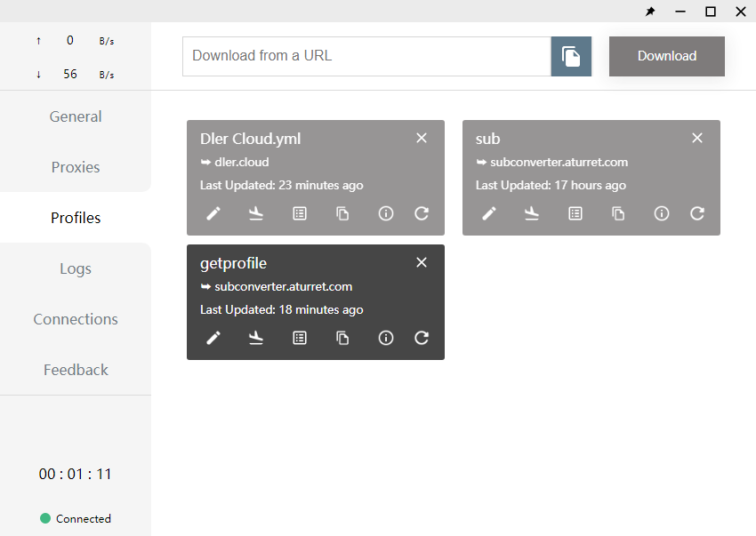Remove the sub profile card

(697, 138)
